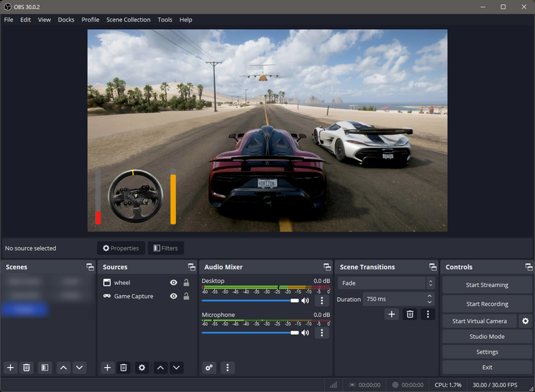Remove the transition using trash icon
535x392 pixels.
(410, 314)
